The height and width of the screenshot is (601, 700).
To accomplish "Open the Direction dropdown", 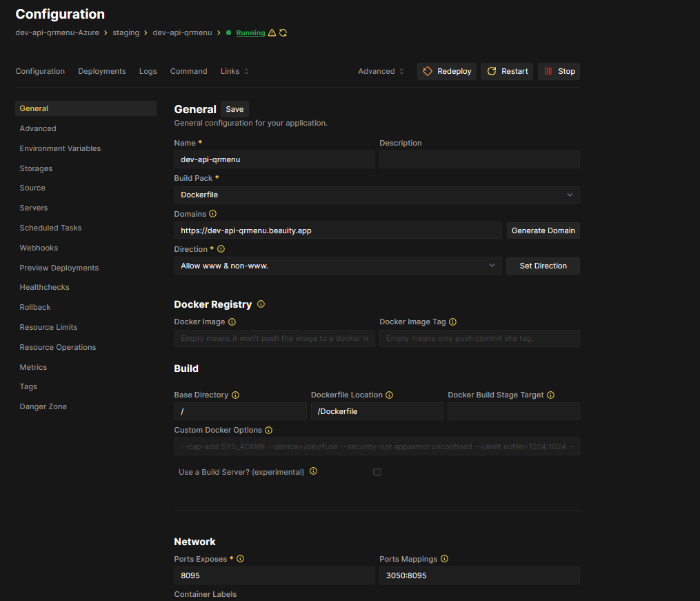I will 338,266.
